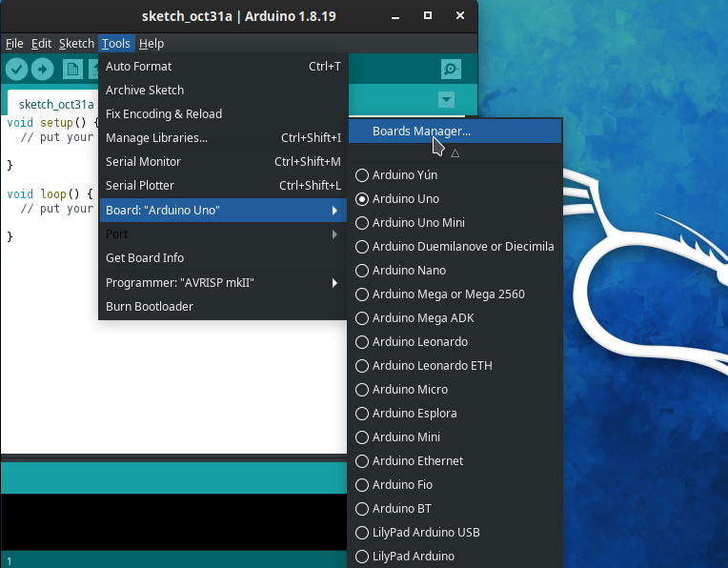Click the Verify checkmark toolbar icon

tap(16, 70)
